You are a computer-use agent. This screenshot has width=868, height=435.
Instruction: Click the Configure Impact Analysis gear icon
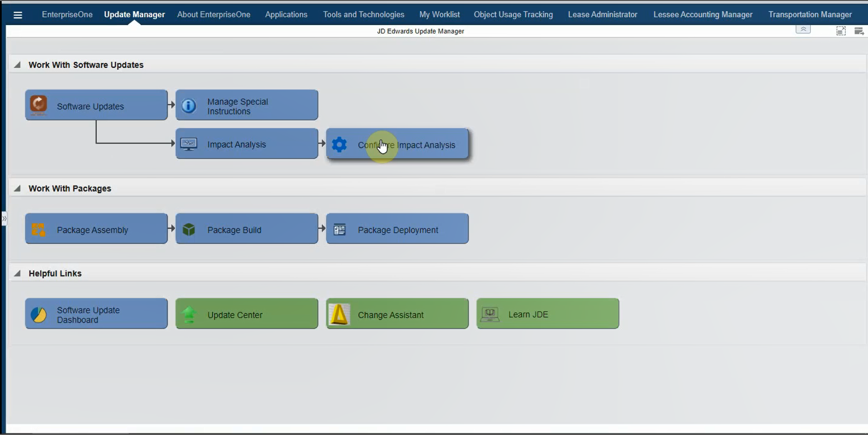[339, 145]
